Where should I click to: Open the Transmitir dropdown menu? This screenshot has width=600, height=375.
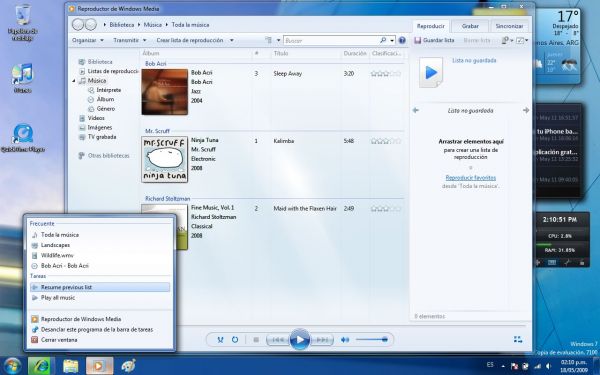coord(130,40)
